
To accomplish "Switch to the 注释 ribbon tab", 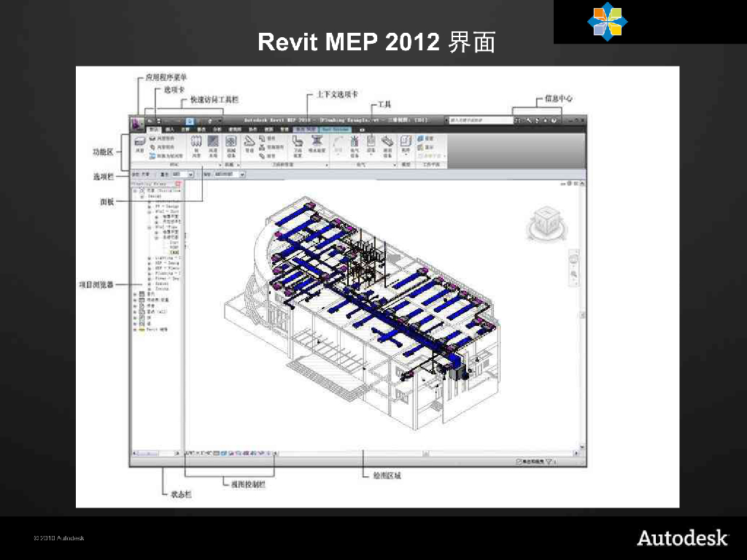I will point(185,130).
